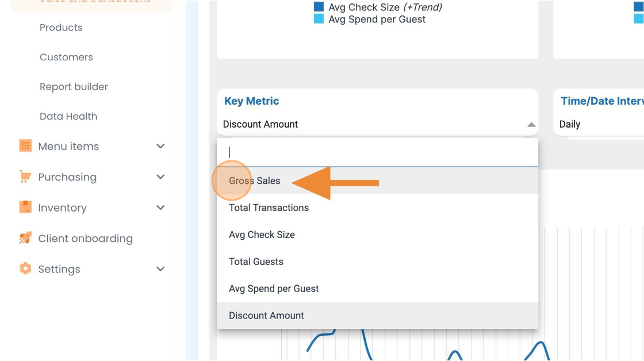Expand the Menu items section chevron

click(160, 146)
